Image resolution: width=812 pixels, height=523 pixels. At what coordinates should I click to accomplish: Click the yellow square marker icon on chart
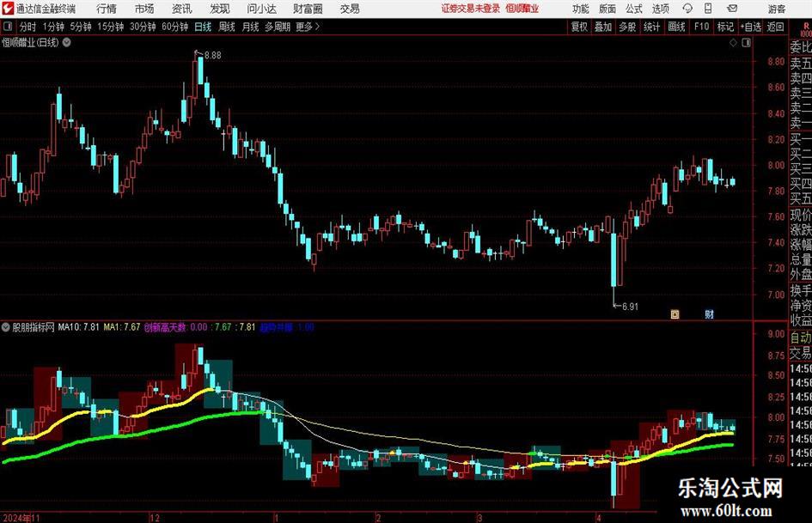675,314
